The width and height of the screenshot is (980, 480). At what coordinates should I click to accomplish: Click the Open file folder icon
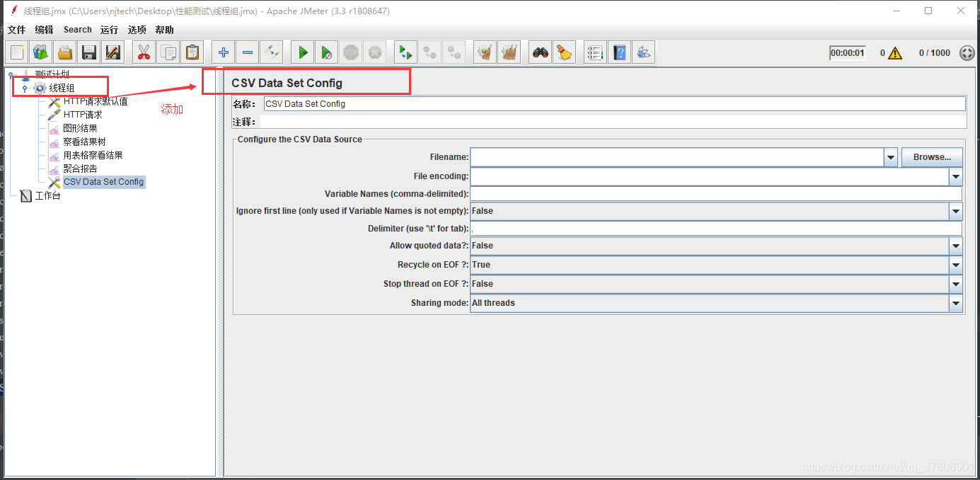65,52
